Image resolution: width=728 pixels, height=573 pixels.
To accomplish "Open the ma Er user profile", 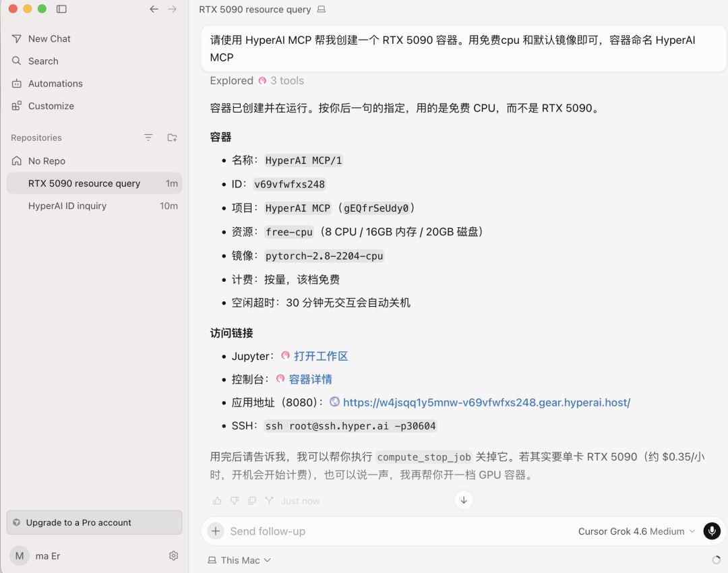I will [x=36, y=556].
